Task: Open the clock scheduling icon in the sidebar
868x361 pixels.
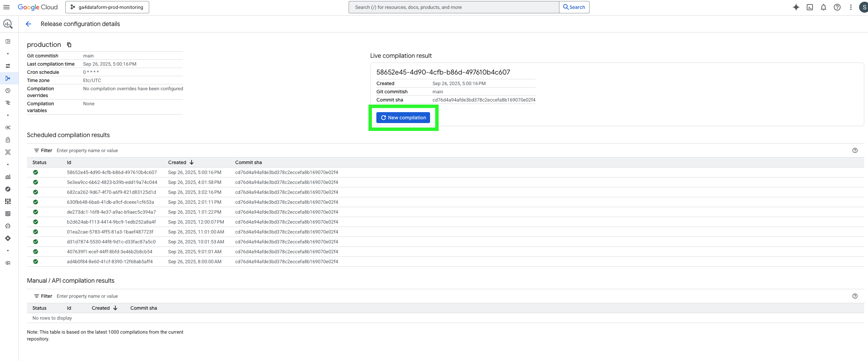Action: (8, 91)
